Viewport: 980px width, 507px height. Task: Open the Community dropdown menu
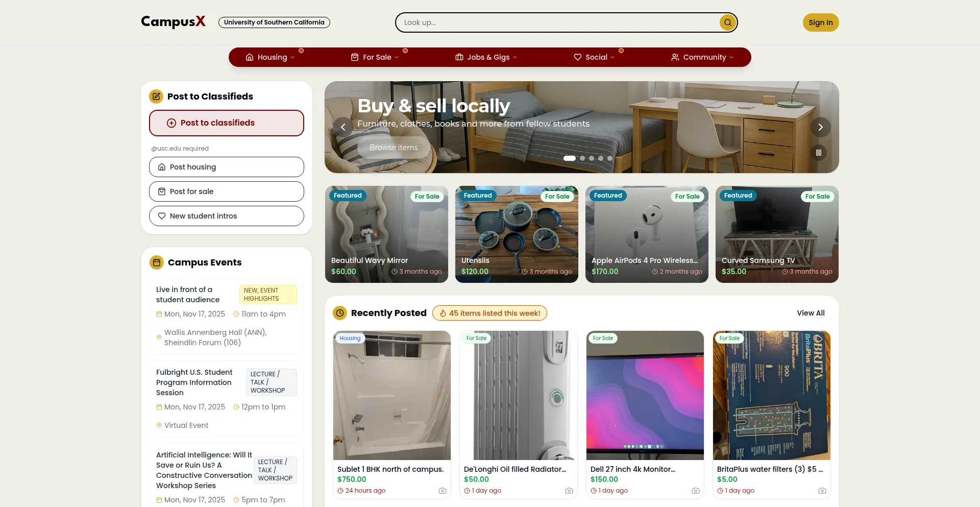click(x=702, y=57)
